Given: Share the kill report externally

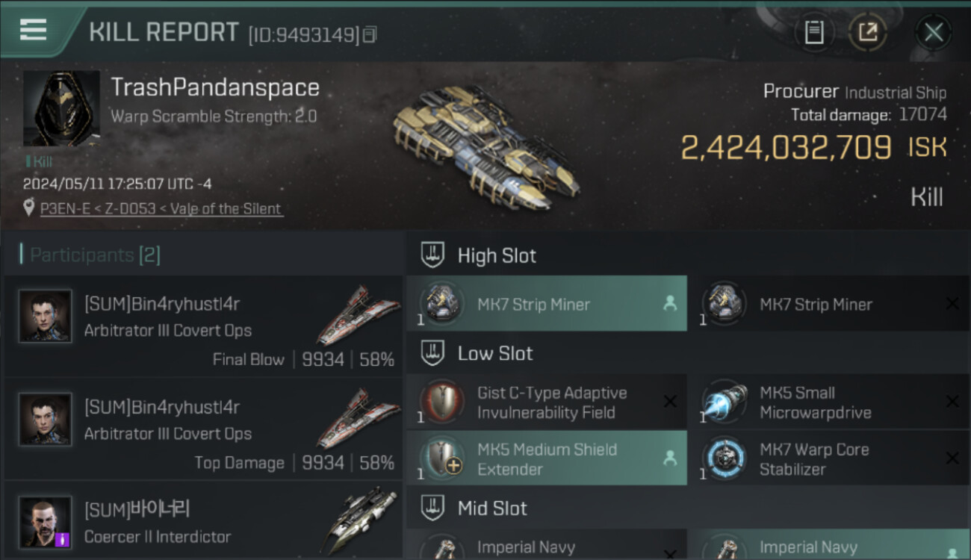Looking at the screenshot, I should point(867,32).
